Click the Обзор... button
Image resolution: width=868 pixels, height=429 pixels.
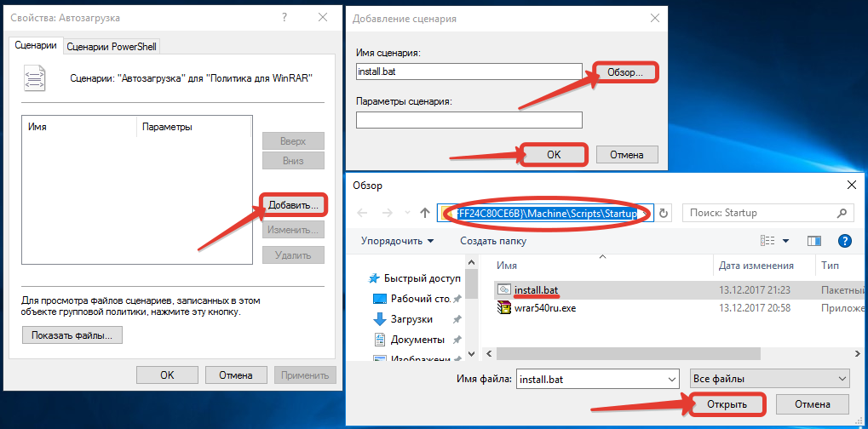point(625,72)
